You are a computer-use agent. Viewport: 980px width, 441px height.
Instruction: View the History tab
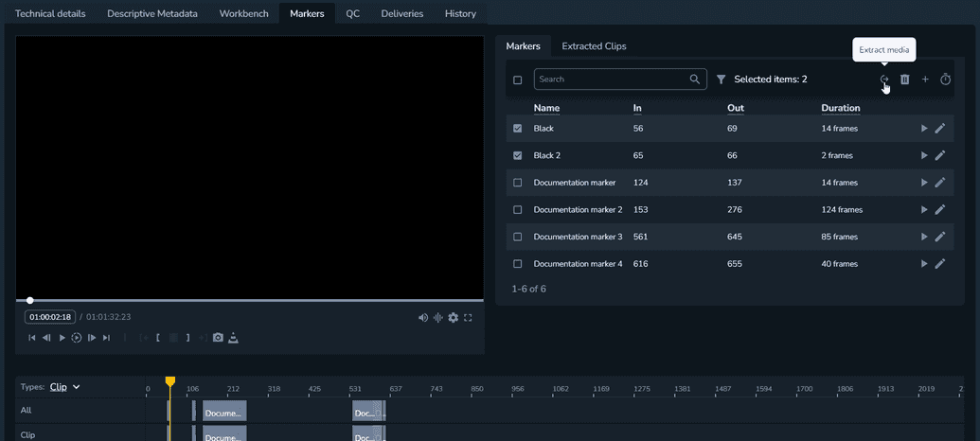(460, 13)
